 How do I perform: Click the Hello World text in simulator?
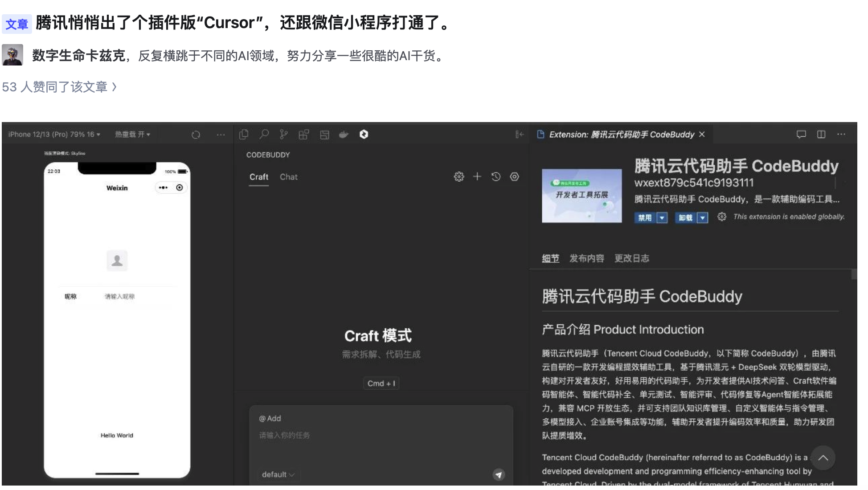117,436
